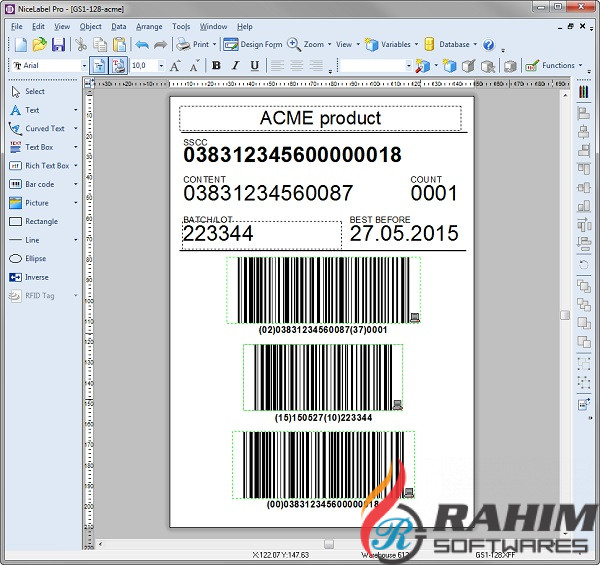Image resolution: width=600 pixels, height=565 pixels.
Task: Activate the Inverse tool
Action: tap(36, 277)
